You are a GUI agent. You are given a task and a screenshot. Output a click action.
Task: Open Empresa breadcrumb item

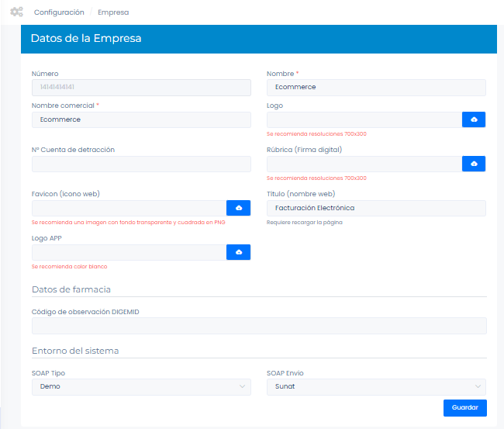click(x=113, y=12)
